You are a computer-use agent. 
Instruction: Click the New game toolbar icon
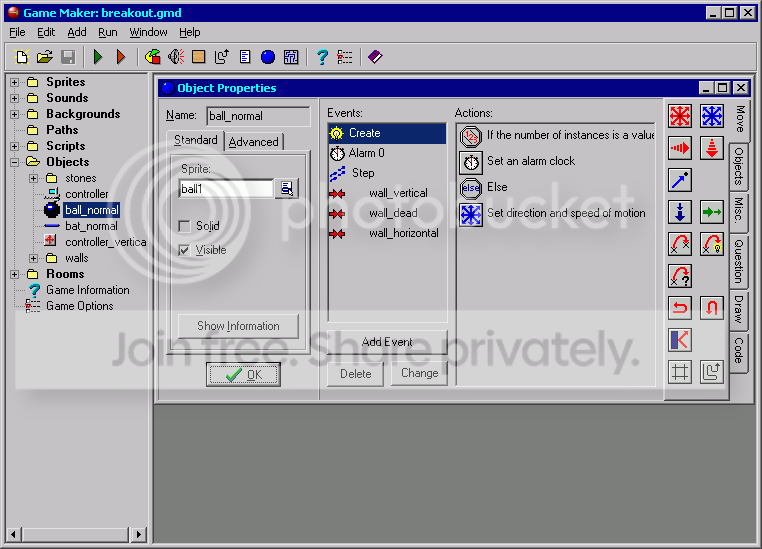point(21,57)
